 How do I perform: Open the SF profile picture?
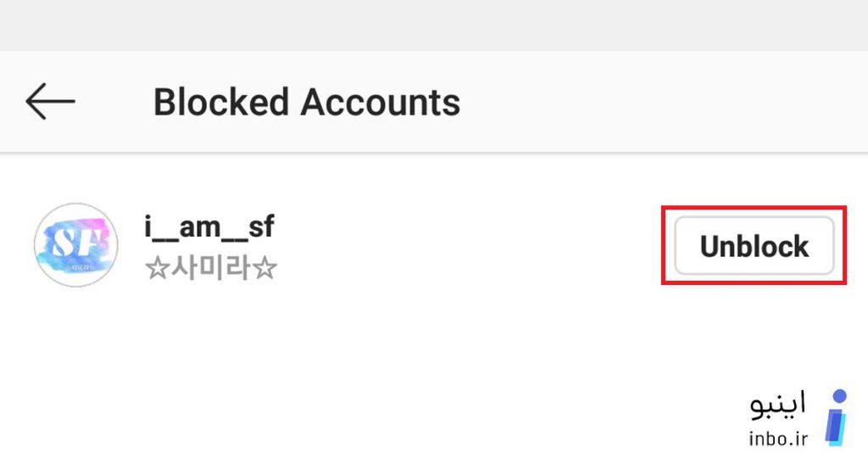pos(75,245)
